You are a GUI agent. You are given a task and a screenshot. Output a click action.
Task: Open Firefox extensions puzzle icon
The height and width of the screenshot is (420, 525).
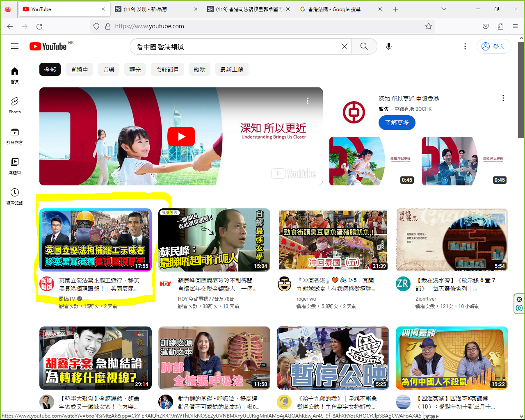click(500, 26)
